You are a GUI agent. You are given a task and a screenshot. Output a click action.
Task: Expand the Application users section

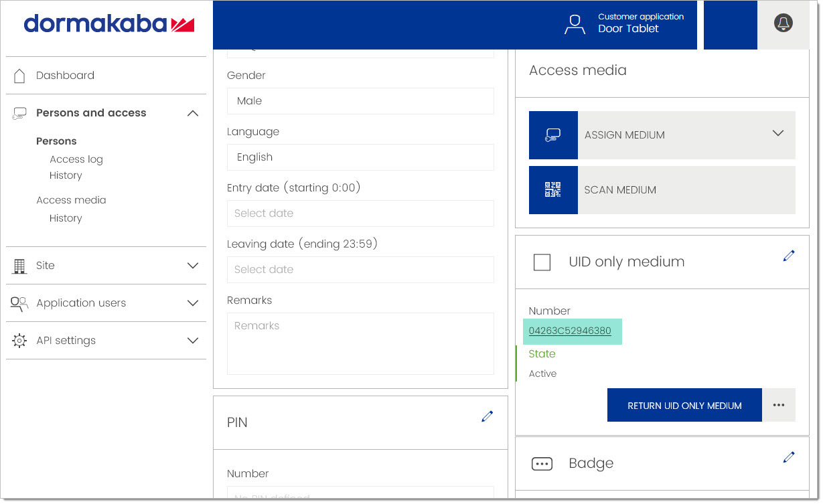[192, 303]
